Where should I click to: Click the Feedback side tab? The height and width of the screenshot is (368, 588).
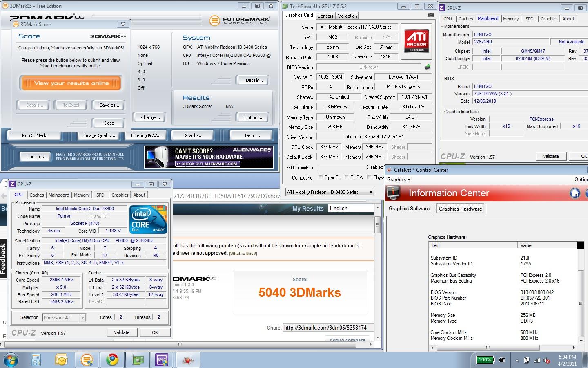[x=3, y=258]
